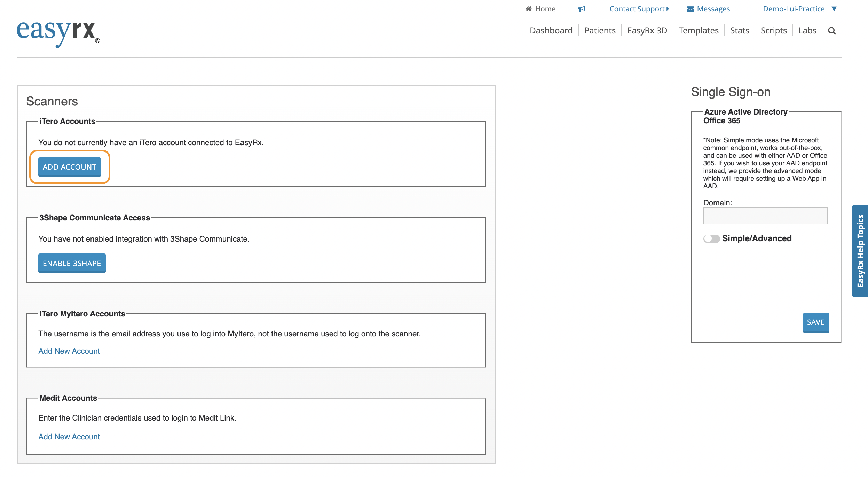Click the ENABLE 3SHAPE button
Viewport: 868px width, 477px height.
click(72, 263)
